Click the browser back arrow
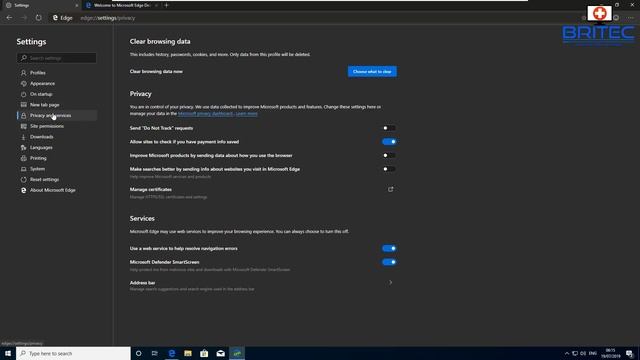The image size is (640, 360). [x=9, y=18]
